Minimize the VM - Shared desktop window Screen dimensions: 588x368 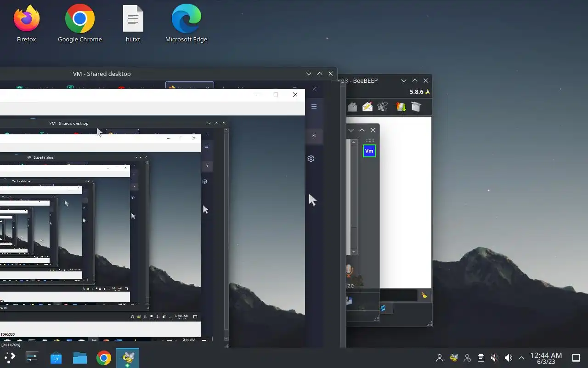click(x=309, y=74)
